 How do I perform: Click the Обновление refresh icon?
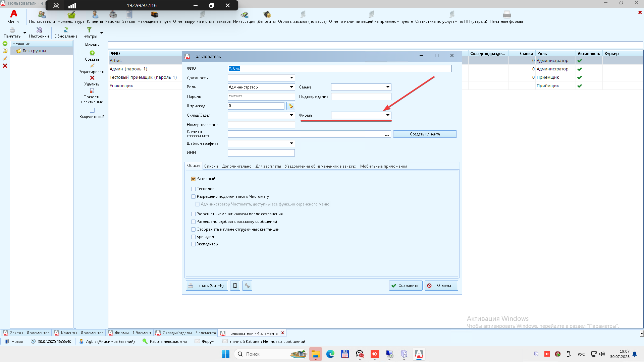tap(66, 30)
